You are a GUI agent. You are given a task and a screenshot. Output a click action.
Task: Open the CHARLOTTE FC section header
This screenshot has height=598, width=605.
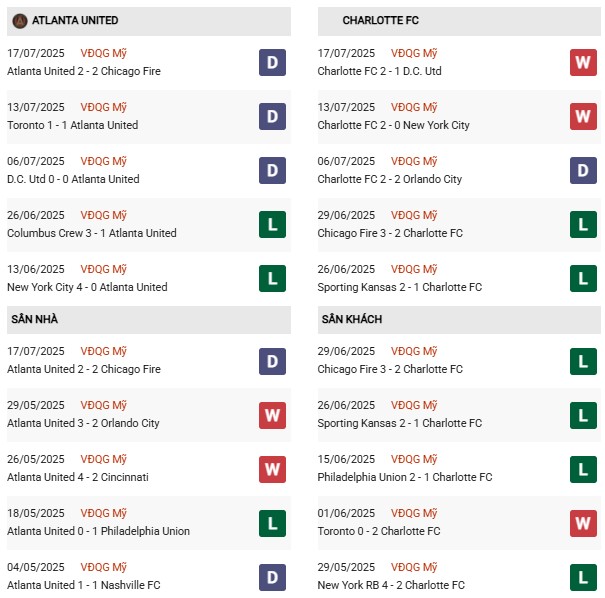pos(379,20)
